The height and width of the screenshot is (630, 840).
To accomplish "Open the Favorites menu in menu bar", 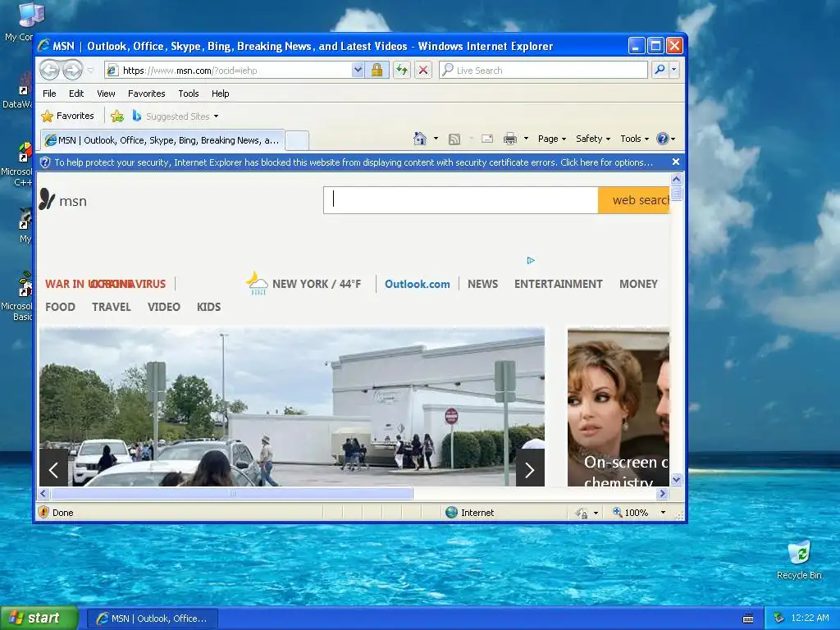I will pyautogui.click(x=146, y=94).
